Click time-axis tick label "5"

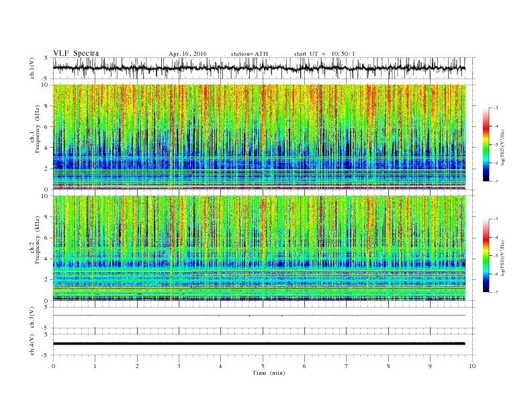click(x=263, y=366)
